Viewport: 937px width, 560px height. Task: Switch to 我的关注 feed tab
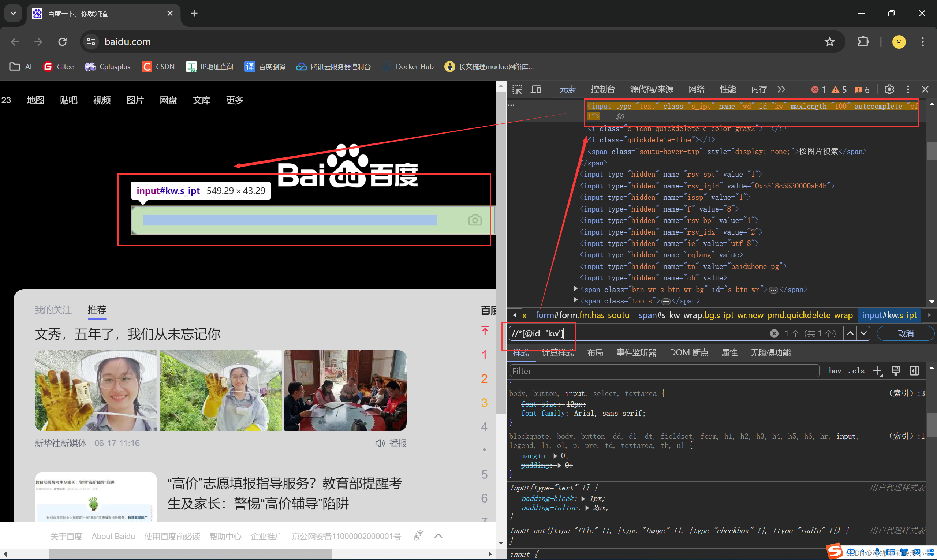53,310
